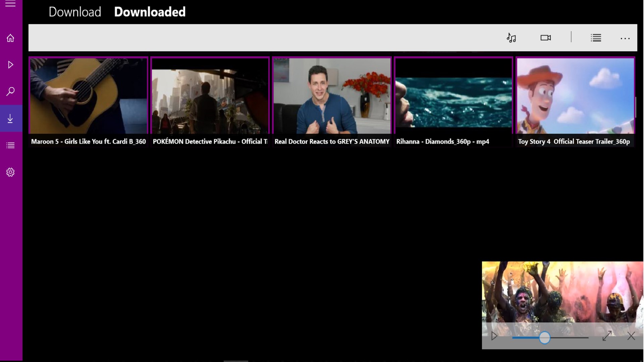Click the mini player seek slider
The height and width of the screenshot is (362, 644).
click(x=544, y=338)
